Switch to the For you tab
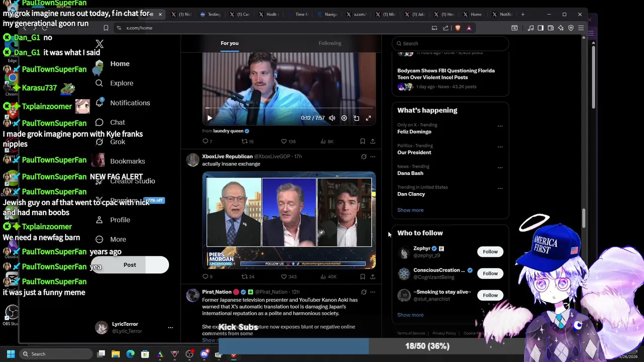 click(x=229, y=43)
